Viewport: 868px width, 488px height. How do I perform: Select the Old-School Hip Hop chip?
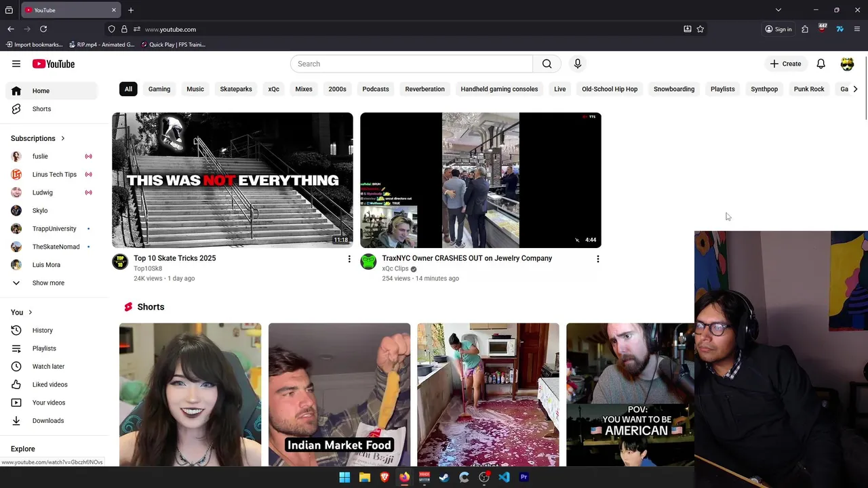pyautogui.click(x=610, y=89)
